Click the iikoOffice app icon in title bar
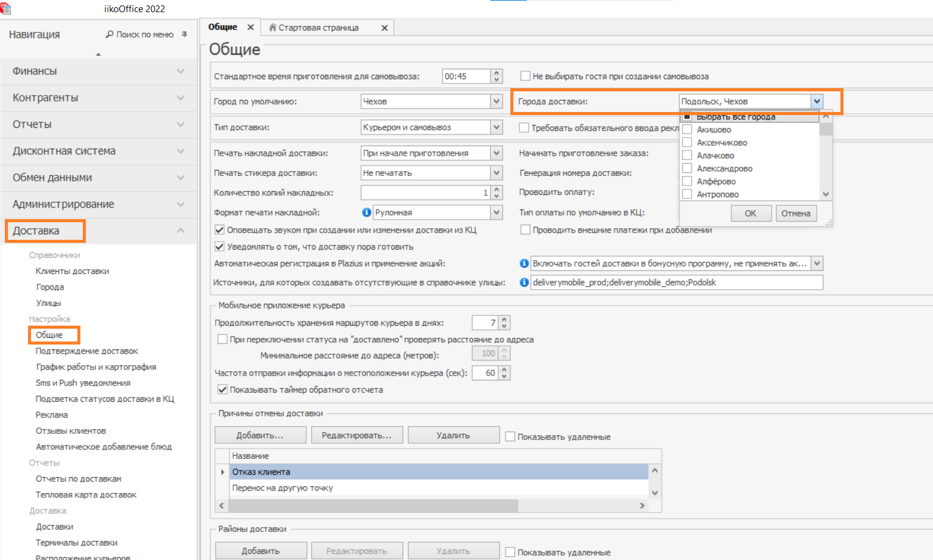The height and width of the screenshot is (560, 933). (x=5, y=8)
